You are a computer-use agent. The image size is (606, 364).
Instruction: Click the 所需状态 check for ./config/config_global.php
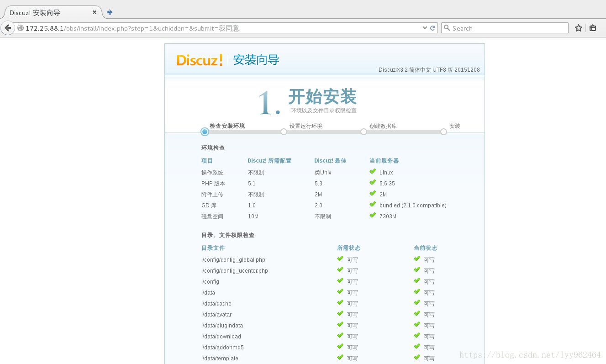click(x=340, y=259)
